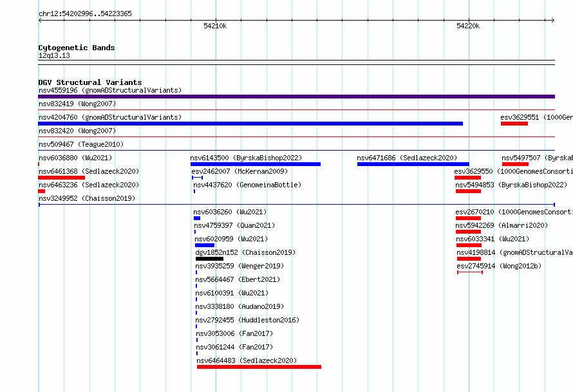573x392 pixels.
Task: Click the nsv6036260 (Wu2021) label
Action: tap(230, 212)
